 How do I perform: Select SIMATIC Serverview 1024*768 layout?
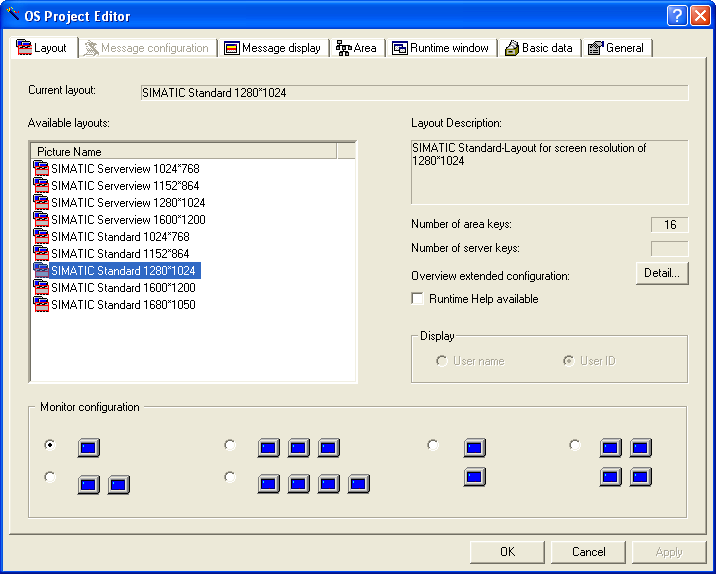point(125,169)
